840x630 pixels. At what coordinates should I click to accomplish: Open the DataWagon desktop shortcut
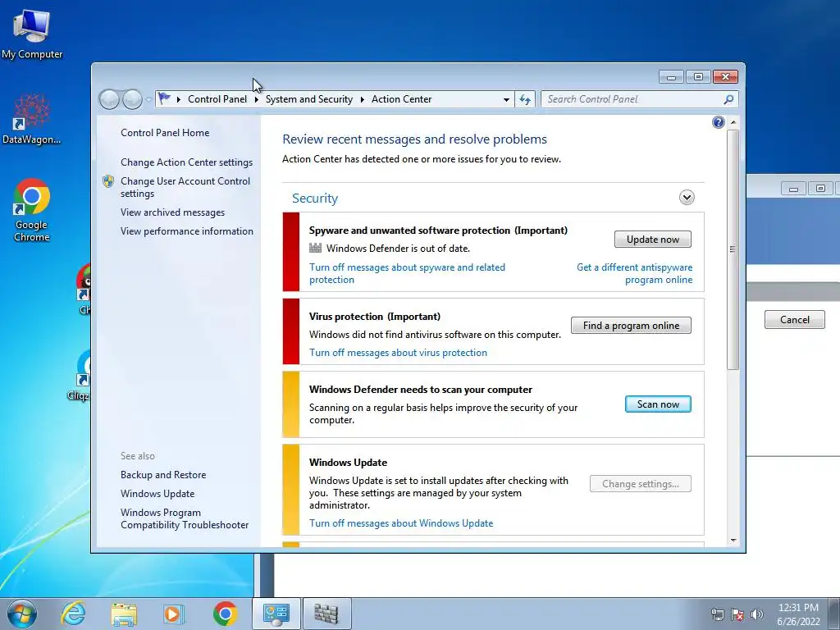(32, 119)
